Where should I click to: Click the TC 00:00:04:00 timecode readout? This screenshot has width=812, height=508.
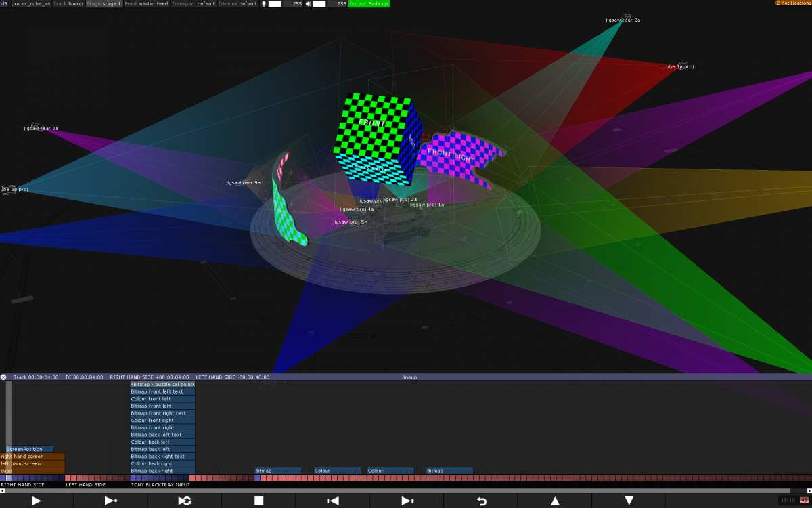coord(84,377)
